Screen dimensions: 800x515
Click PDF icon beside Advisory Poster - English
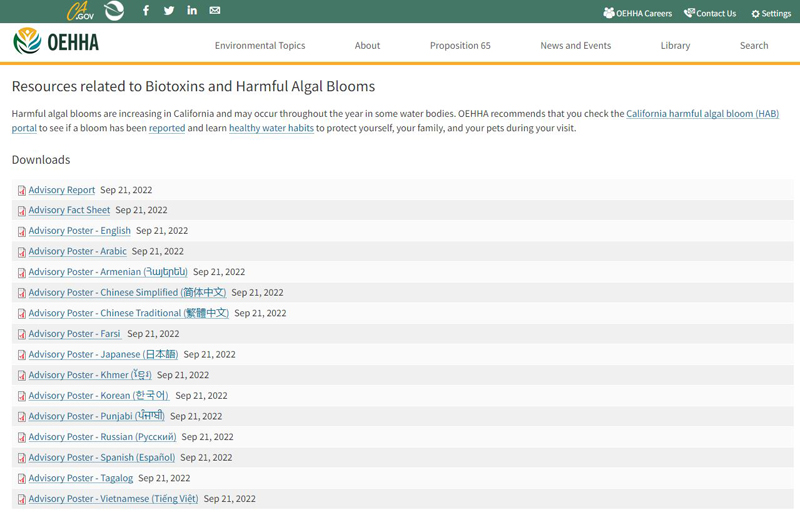21,232
